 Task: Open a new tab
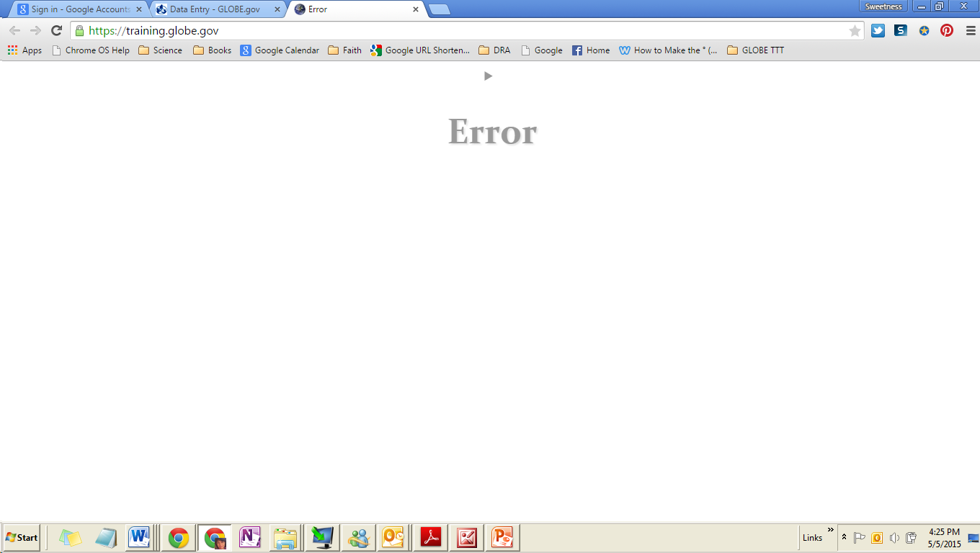pos(440,9)
